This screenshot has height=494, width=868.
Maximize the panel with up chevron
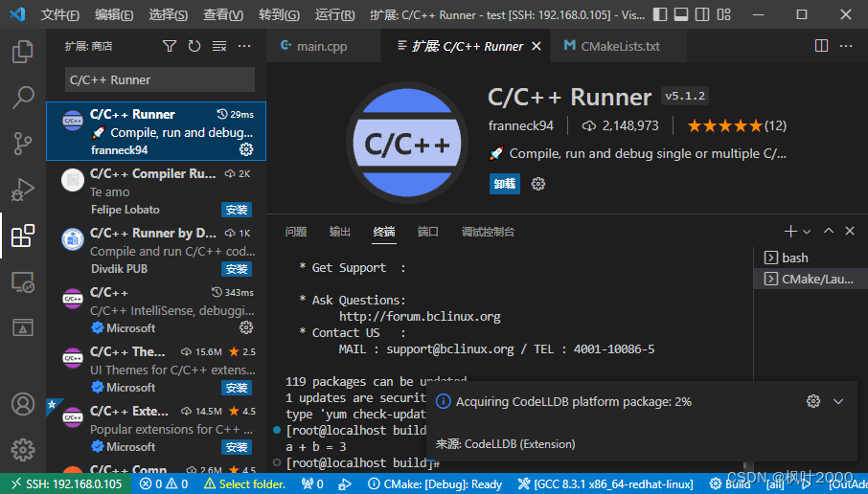pos(828,232)
